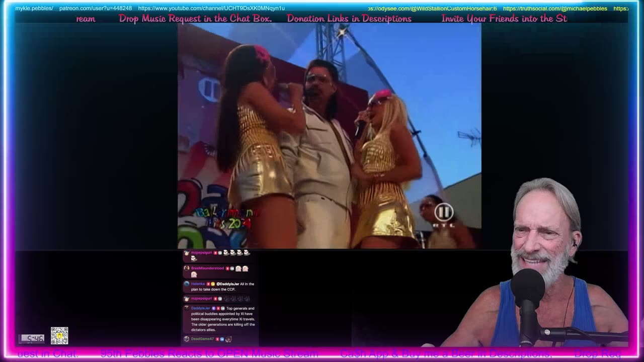Screen dimensions: 644x362
Task: Open DaddyisJer's chat avatar
Action: pos(187,308)
